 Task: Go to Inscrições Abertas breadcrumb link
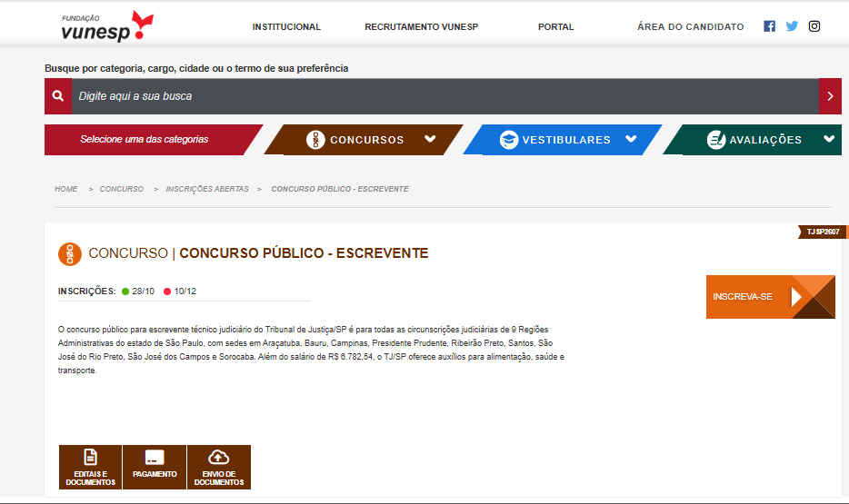[207, 189]
